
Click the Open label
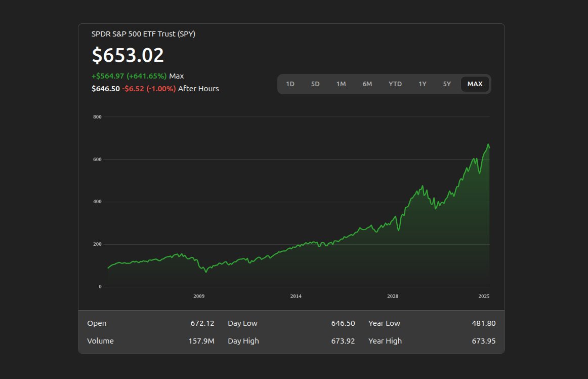(x=97, y=323)
